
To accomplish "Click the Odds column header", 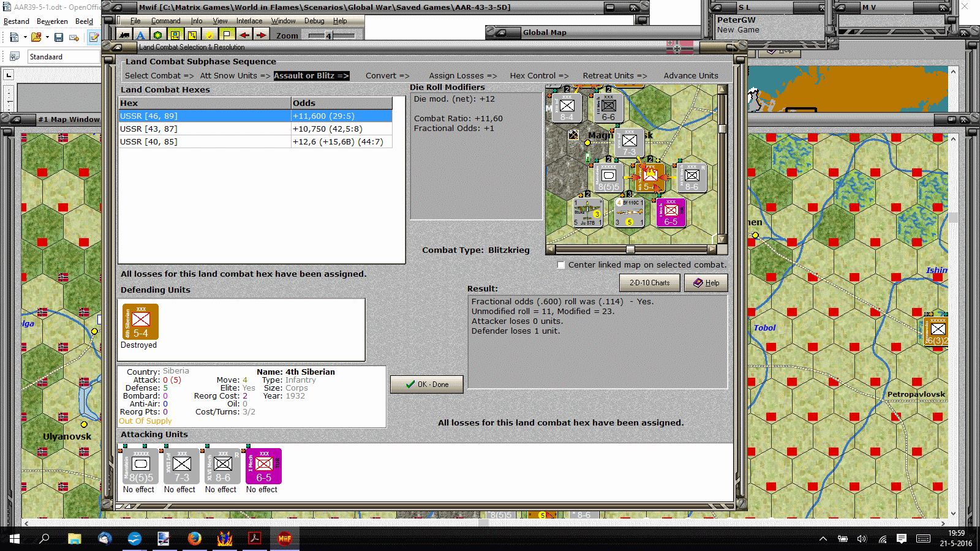I will 341,103.
